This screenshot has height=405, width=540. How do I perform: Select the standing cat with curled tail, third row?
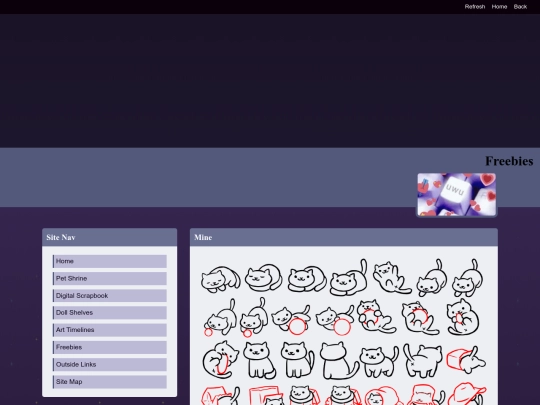(x=379, y=362)
